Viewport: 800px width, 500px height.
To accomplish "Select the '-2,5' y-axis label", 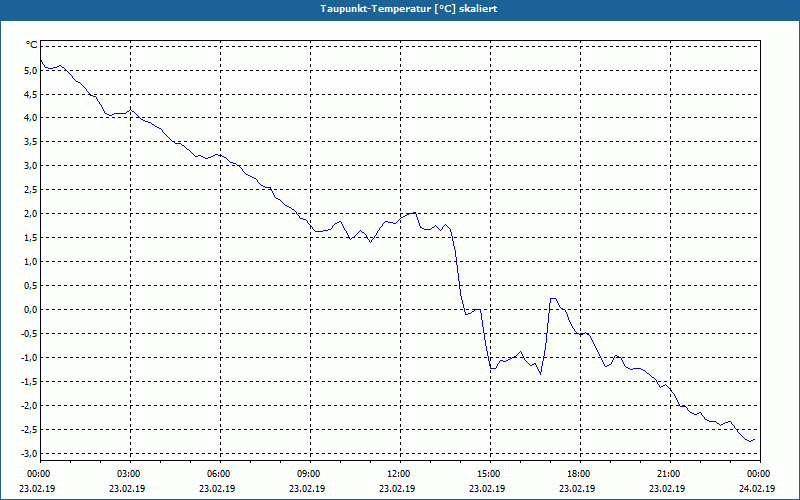I will click(x=29, y=430).
